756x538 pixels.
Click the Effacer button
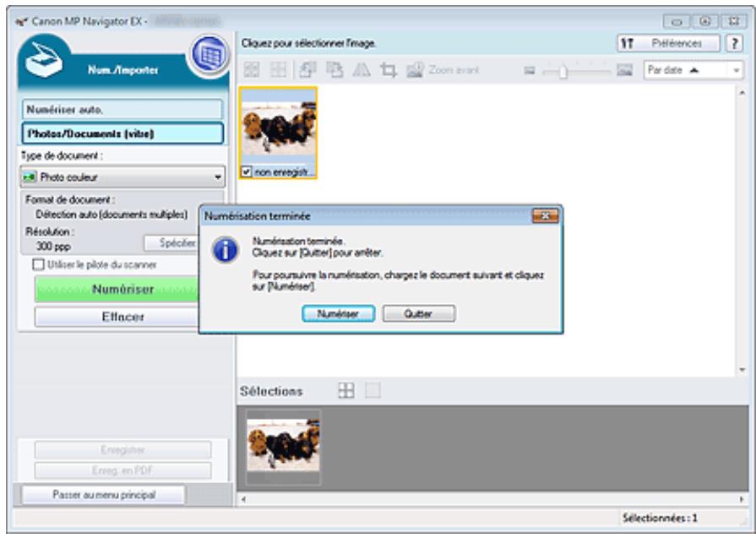click(117, 317)
